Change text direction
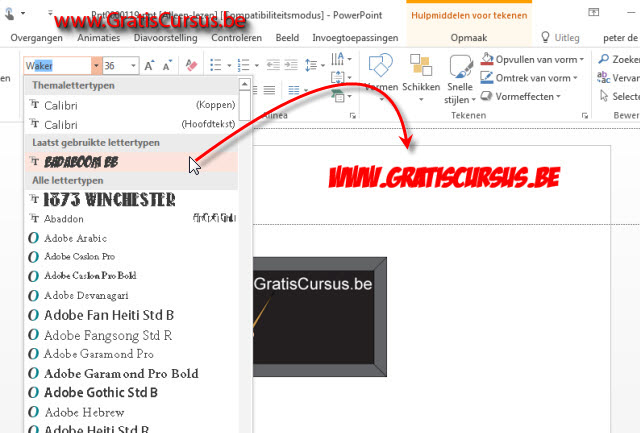This screenshot has width=640, height=433. [x=338, y=59]
